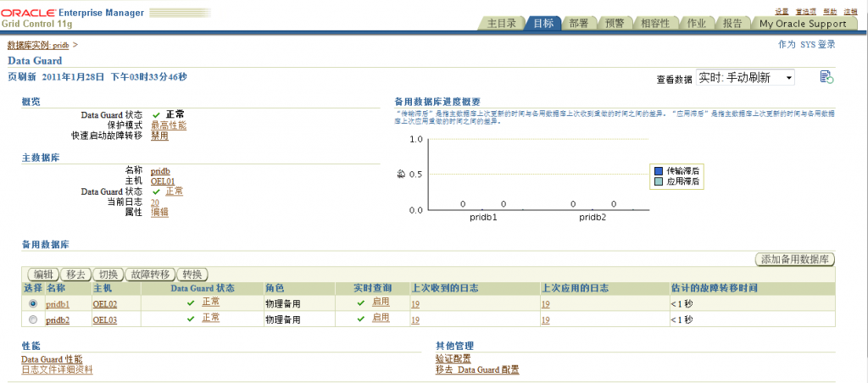Open the 首选项 link
Viewport: 868px width, 383px height.
805,11
